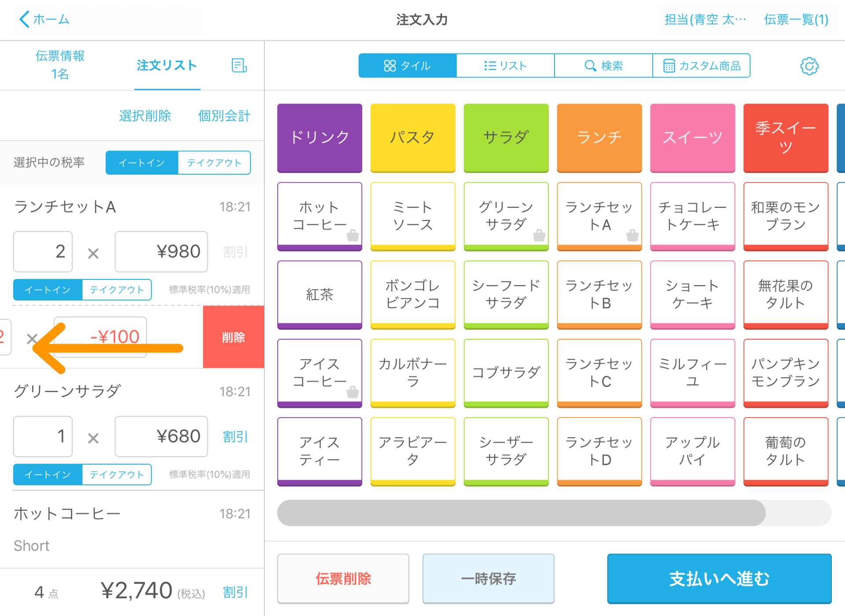Add チョコレートケーキ tile
Image resolution: width=845 pixels, height=616 pixels.
coord(693,216)
